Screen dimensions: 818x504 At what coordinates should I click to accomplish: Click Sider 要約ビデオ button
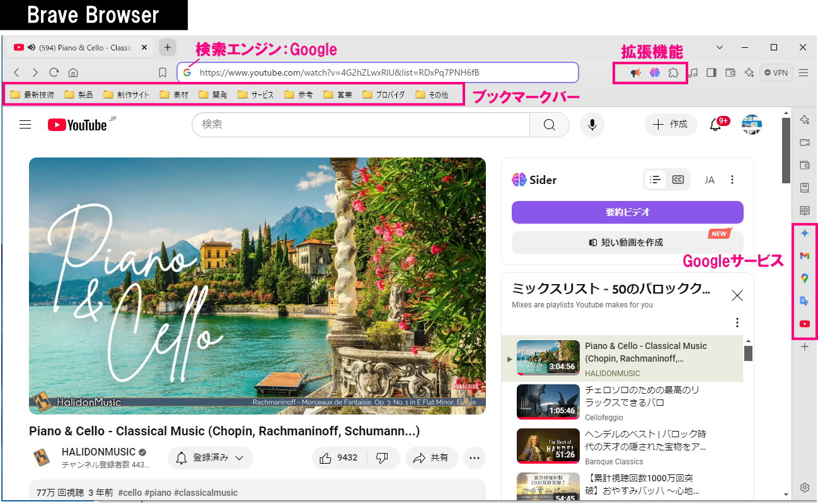click(628, 212)
